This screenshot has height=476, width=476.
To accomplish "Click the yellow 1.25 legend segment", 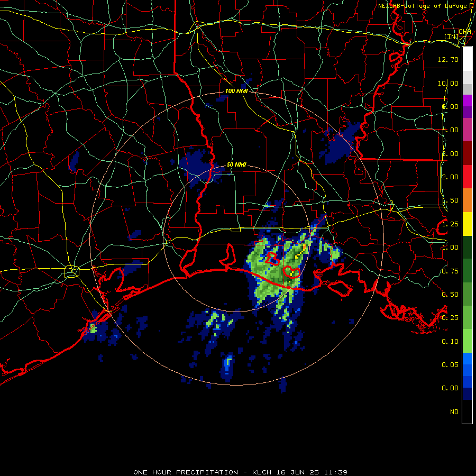I will (x=467, y=224).
